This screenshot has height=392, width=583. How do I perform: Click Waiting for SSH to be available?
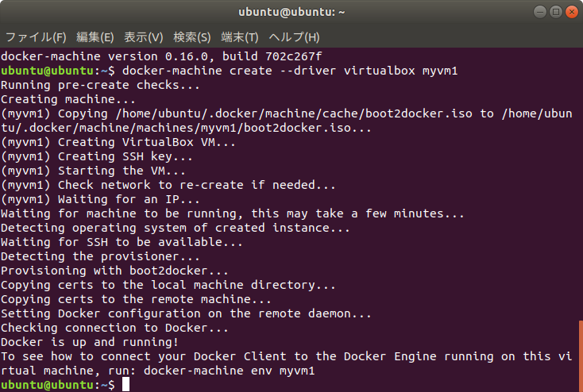click(x=122, y=242)
